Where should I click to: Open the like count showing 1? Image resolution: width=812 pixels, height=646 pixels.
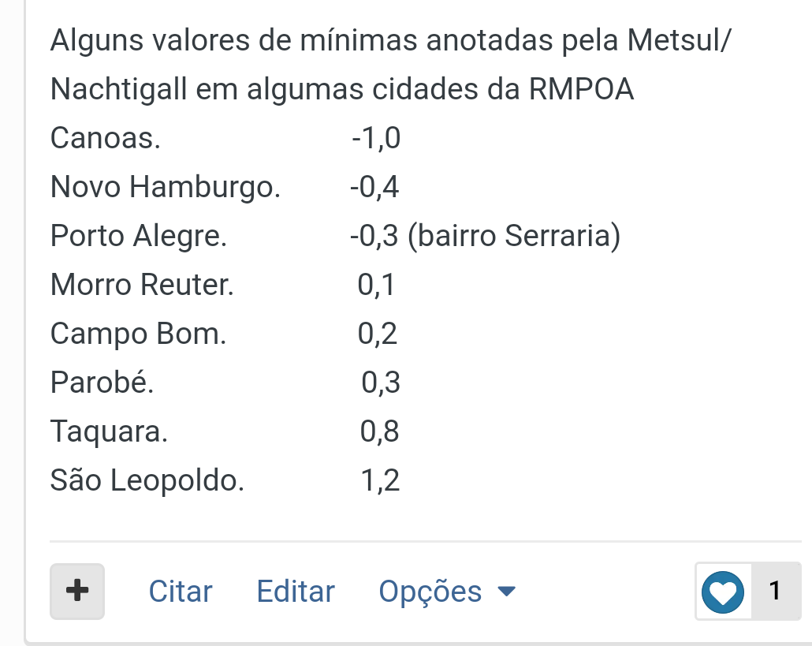775,591
